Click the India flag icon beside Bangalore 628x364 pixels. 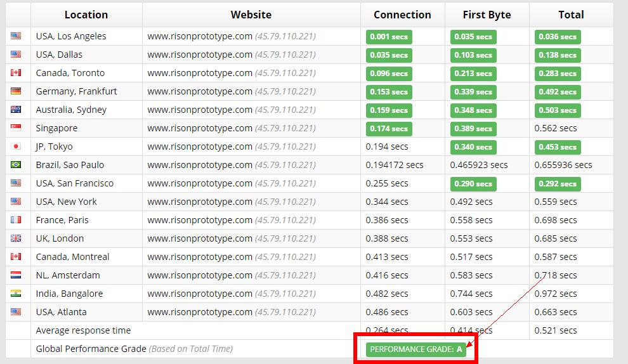[x=16, y=294]
